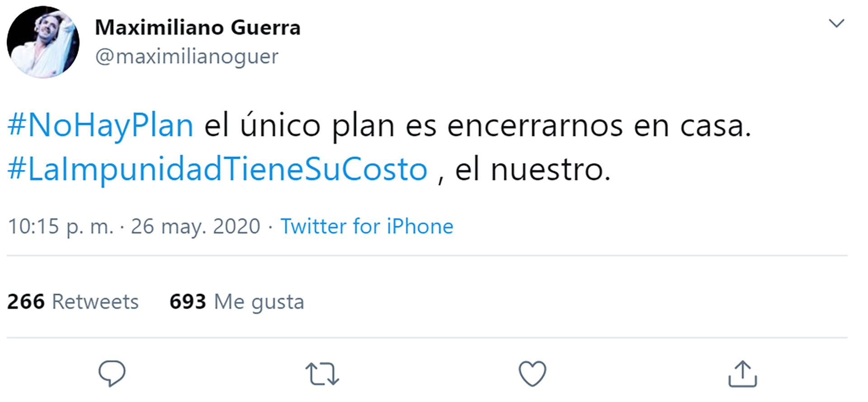
Task: Click the bold 693 likes number
Action: (188, 302)
